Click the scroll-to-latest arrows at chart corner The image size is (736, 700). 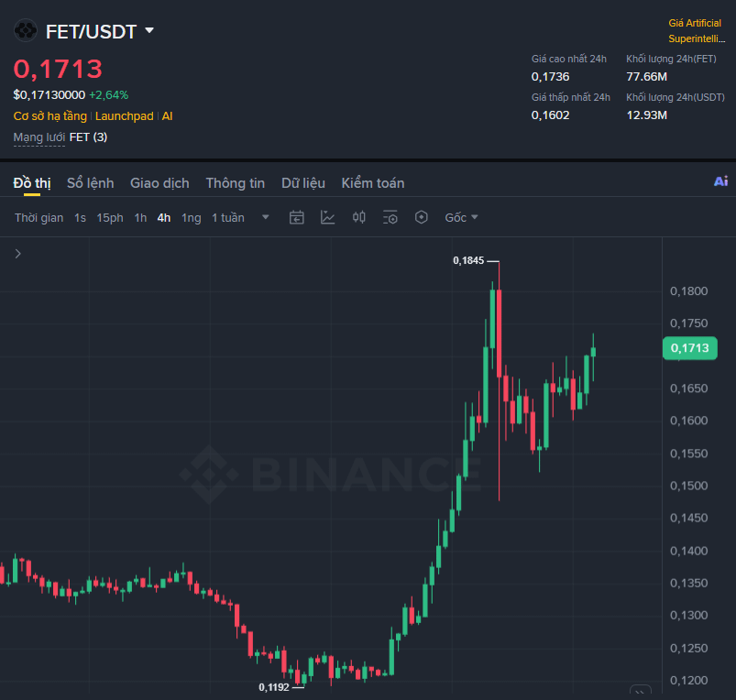click(640, 691)
